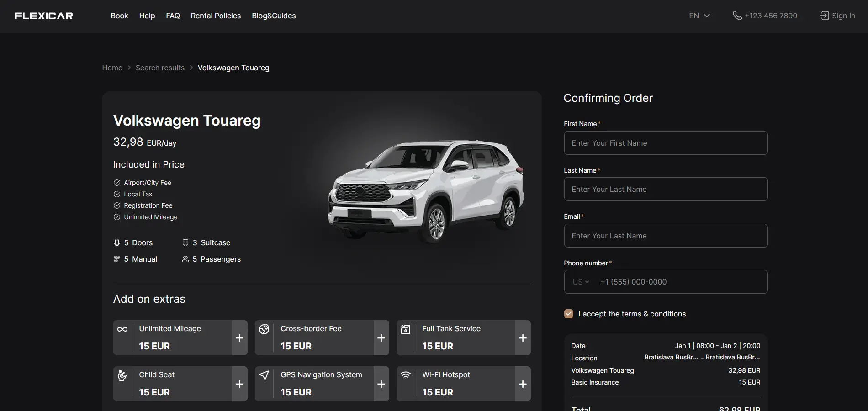Click the Bratislava location value in summary
This screenshot has height=411, width=868.
702,357
